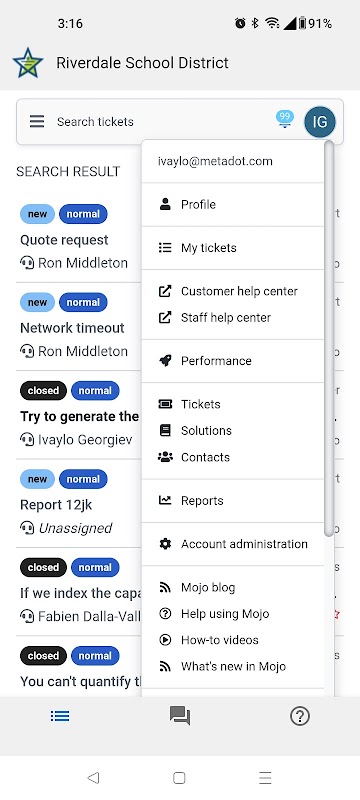Tap the notification bell showing 99

(285, 119)
